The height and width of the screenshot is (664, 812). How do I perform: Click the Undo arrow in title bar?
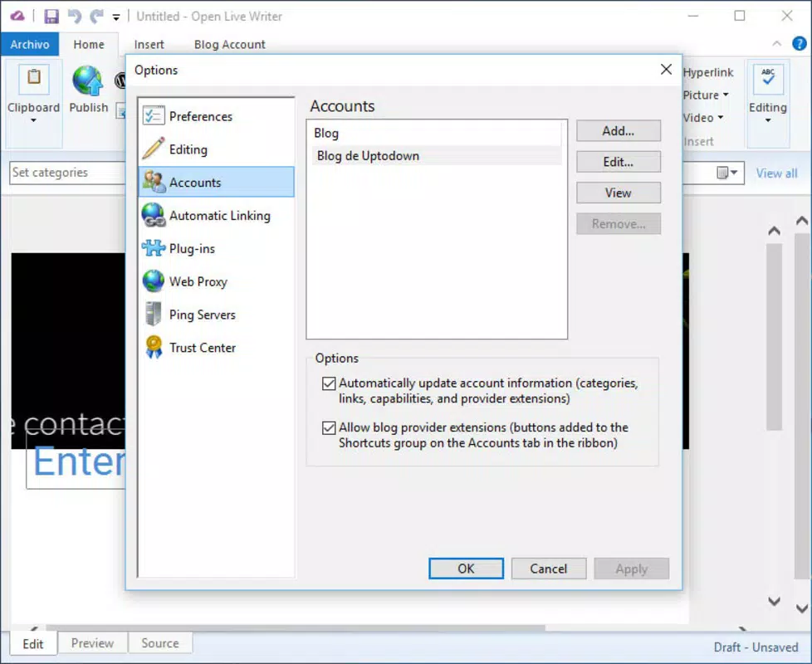point(75,17)
